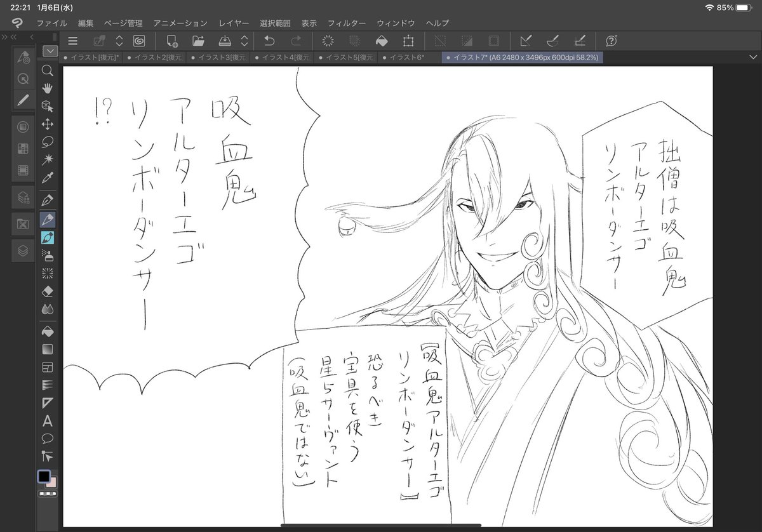Expand the save options stepper arrows
The image size is (762, 532).
coord(244,41)
